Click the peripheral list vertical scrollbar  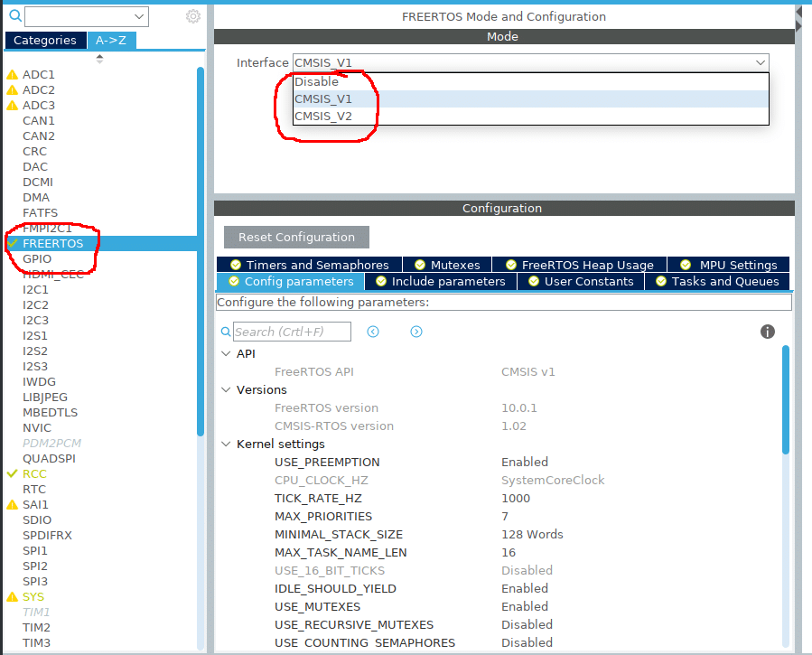click(x=201, y=251)
